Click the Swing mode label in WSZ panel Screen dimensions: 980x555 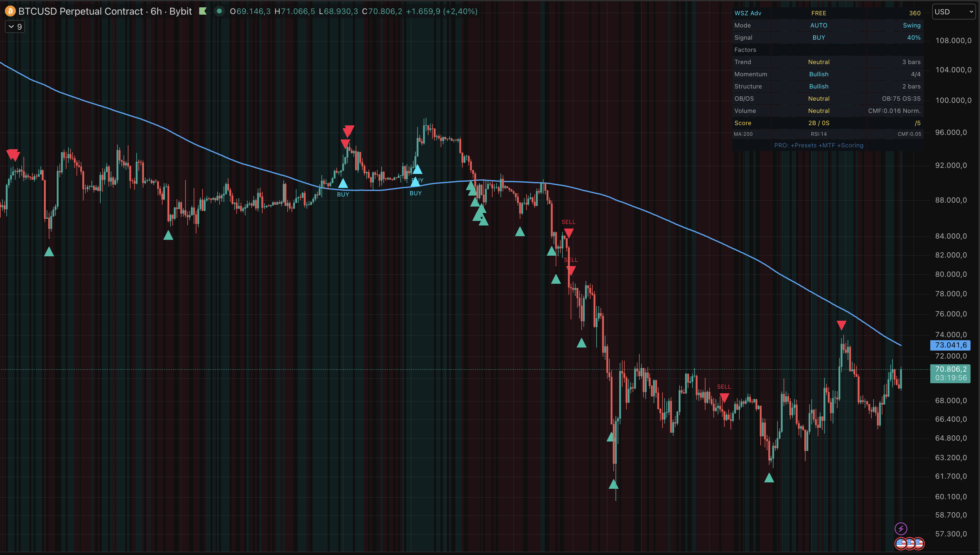[912, 25]
